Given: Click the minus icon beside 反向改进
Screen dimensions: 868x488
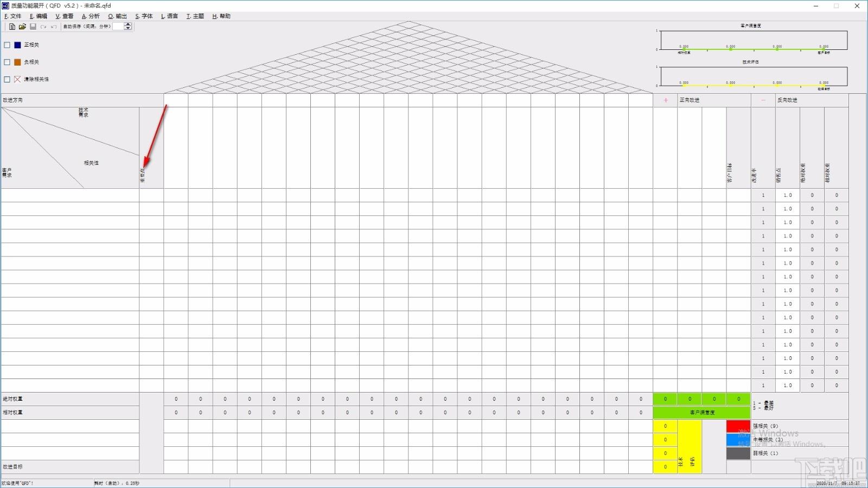Looking at the screenshot, I should coord(763,100).
